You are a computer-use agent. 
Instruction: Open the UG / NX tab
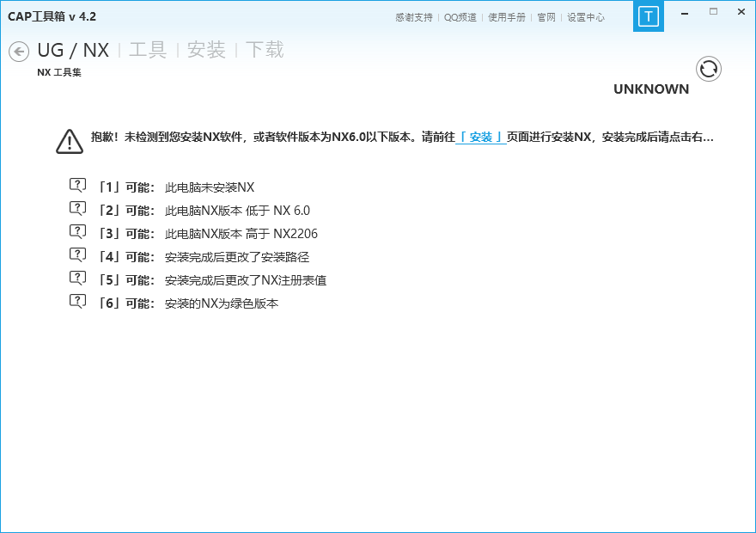pyautogui.click(x=73, y=50)
